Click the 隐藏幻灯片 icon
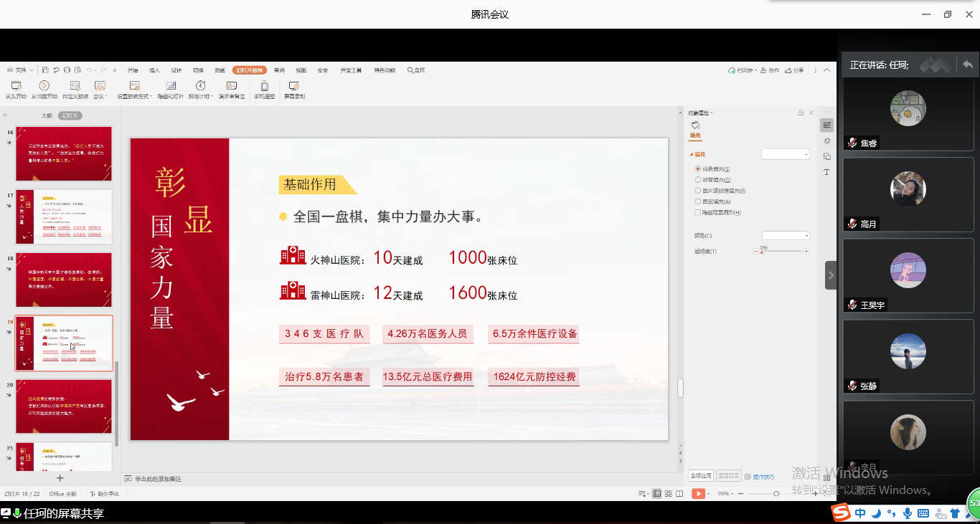This screenshot has width=980, height=524. coord(171,86)
